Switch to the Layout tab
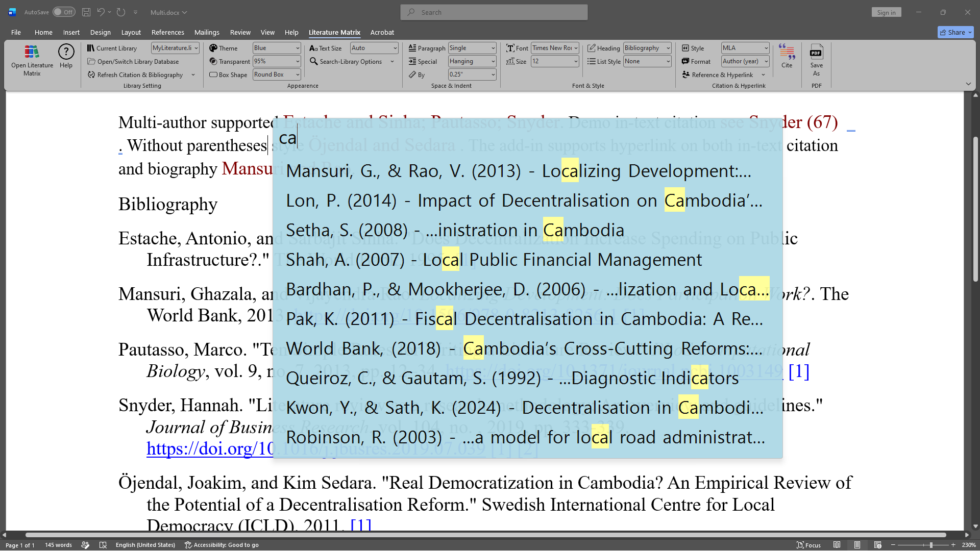The image size is (980, 551). point(131,32)
